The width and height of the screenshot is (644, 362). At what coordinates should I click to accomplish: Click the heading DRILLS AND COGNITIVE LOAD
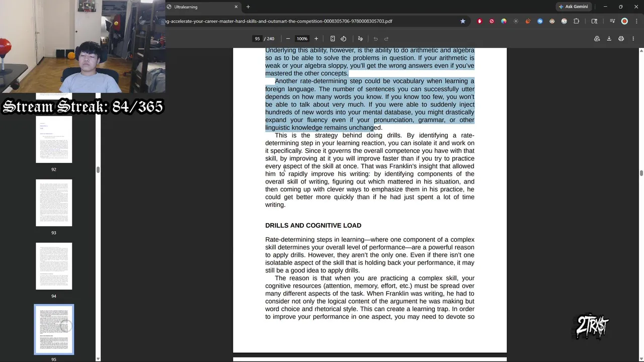[313, 226]
